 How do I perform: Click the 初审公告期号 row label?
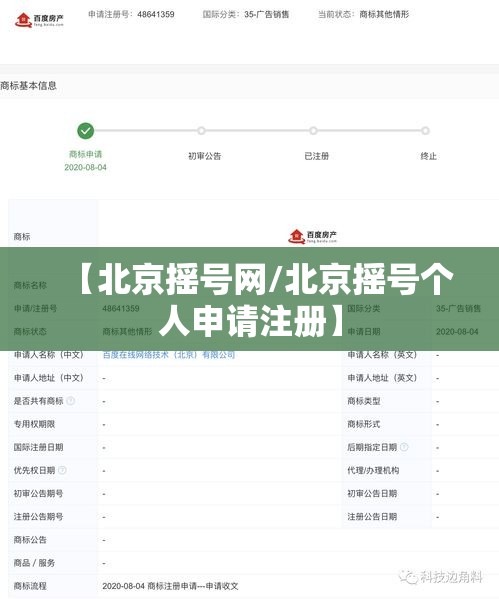click(x=39, y=494)
